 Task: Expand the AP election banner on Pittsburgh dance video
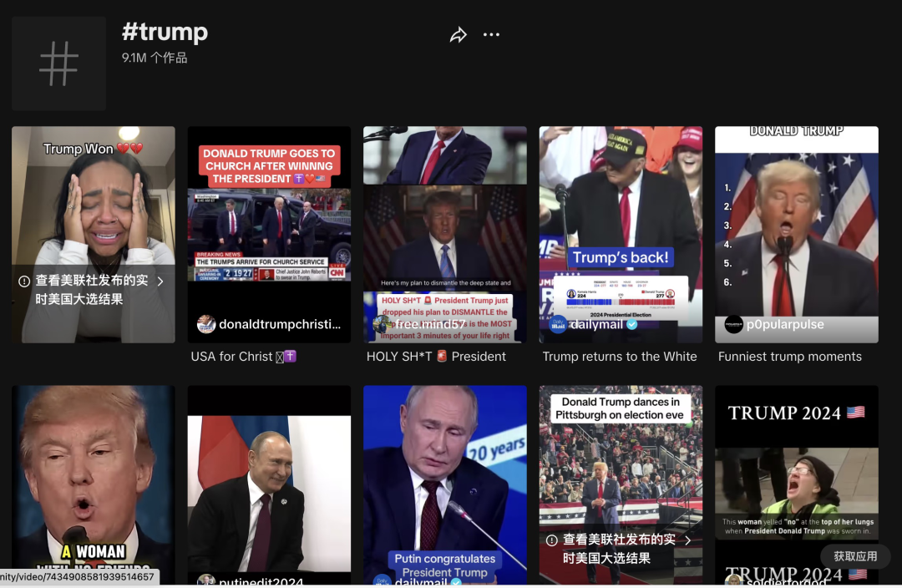point(688,540)
